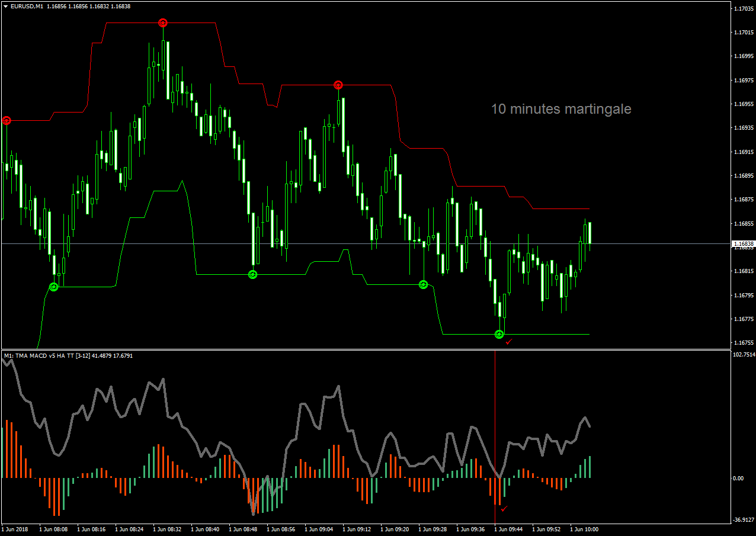The image size is (756, 536).
Task: Click price scale value 1.16995
Action: (743, 56)
